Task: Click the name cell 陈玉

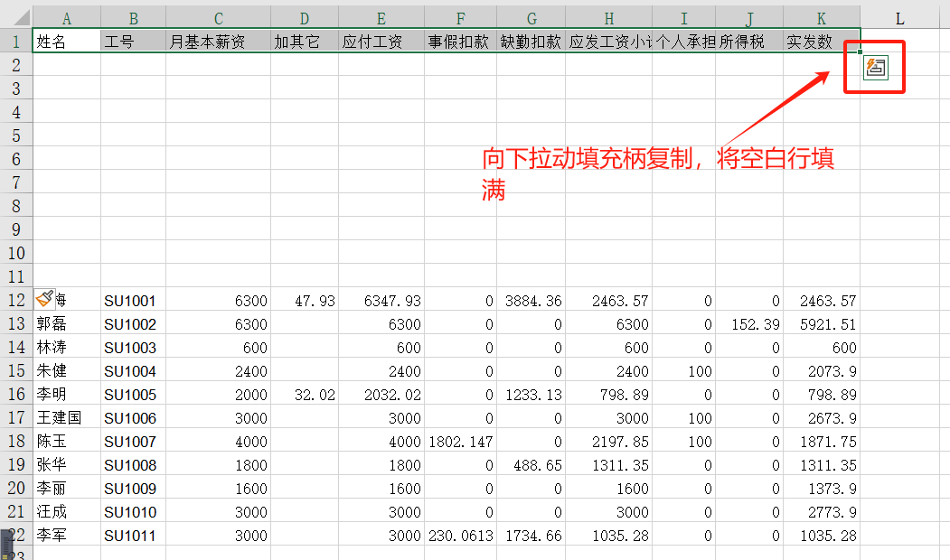Action: (x=67, y=441)
